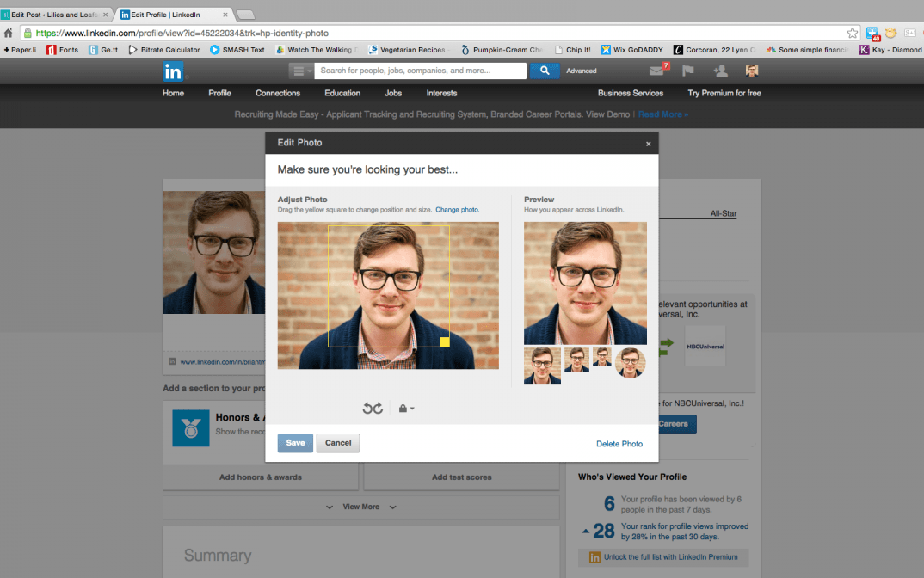
Task: Click the LinkedIn logo icon
Action: tap(173, 71)
